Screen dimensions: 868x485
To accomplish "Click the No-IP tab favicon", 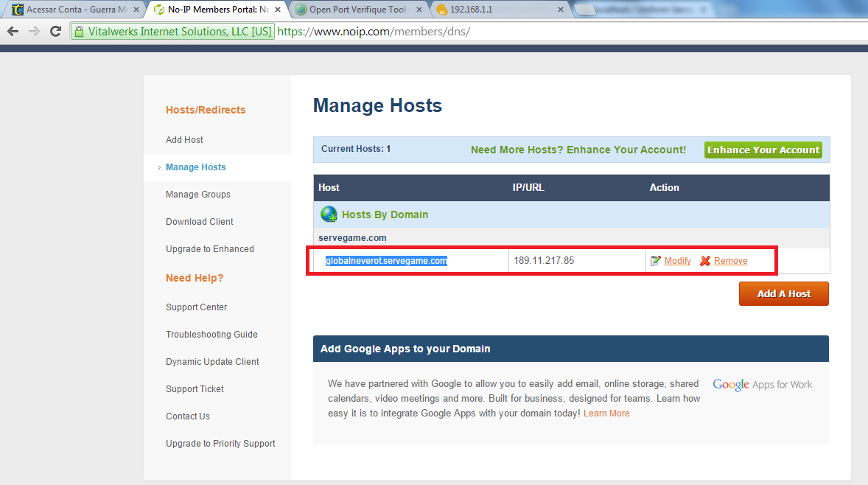I will [x=159, y=10].
